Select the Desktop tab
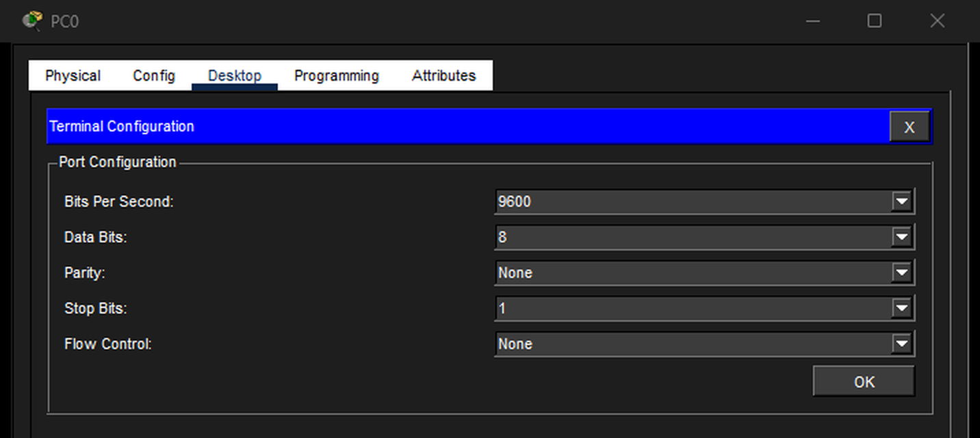Screen dimensions: 980x438 234,75
